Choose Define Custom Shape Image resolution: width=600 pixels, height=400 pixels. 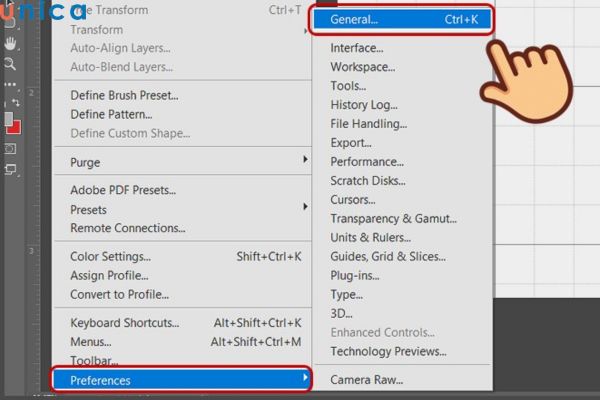pyautogui.click(x=183, y=133)
